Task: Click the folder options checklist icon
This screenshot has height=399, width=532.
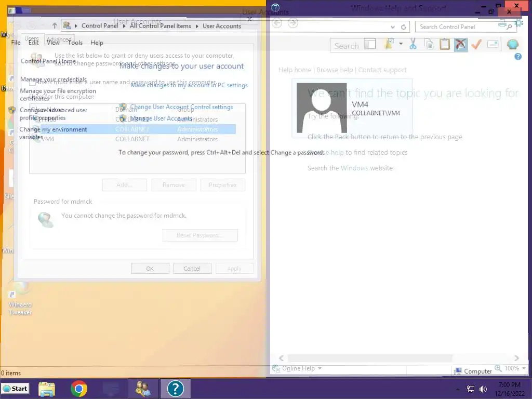Action: [389, 44]
